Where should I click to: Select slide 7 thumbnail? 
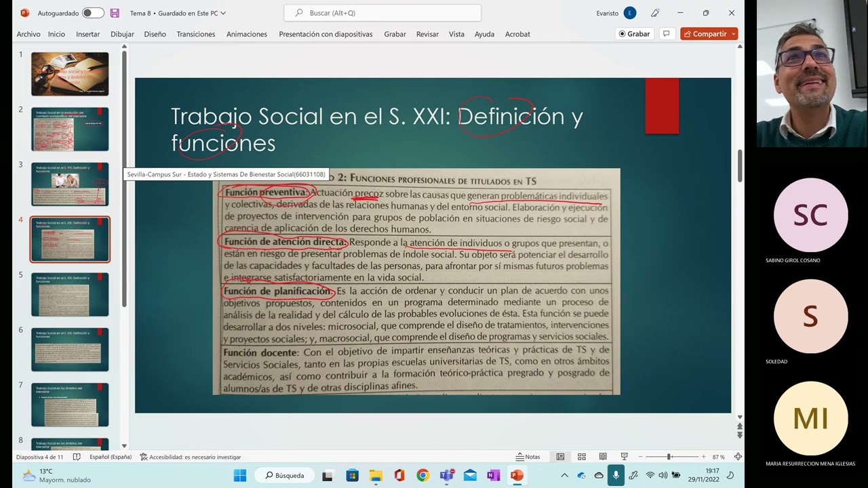pos(70,405)
